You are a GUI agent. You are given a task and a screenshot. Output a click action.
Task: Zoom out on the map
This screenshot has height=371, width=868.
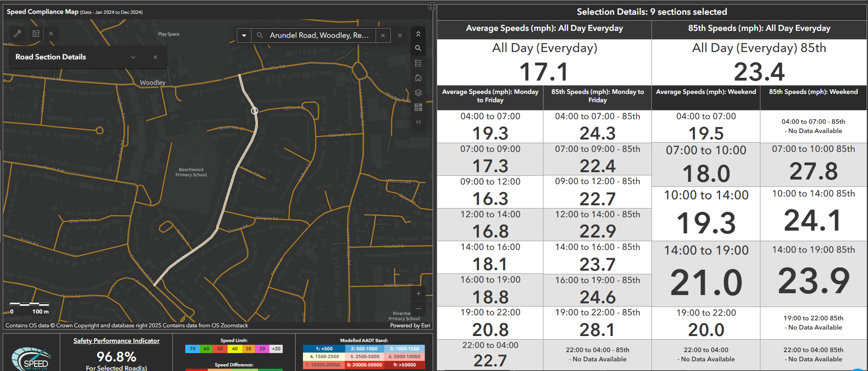click(x=418, y=308)
